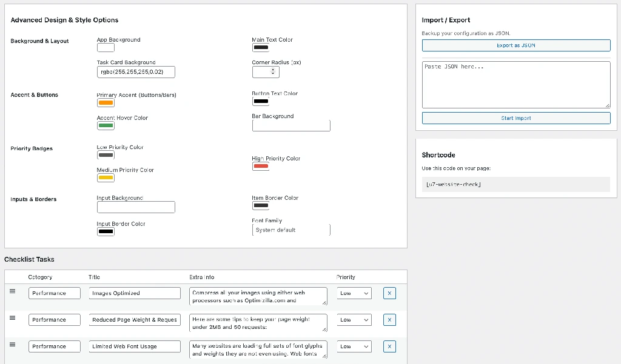Delete the Images Optimized task row
Screen dimensions: 621x364
[389, 293]
